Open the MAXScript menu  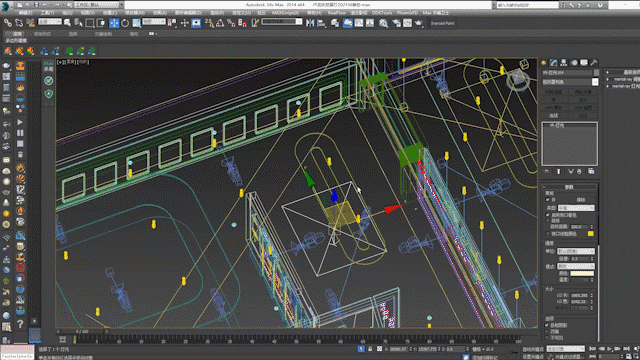(x=285, y=13)
